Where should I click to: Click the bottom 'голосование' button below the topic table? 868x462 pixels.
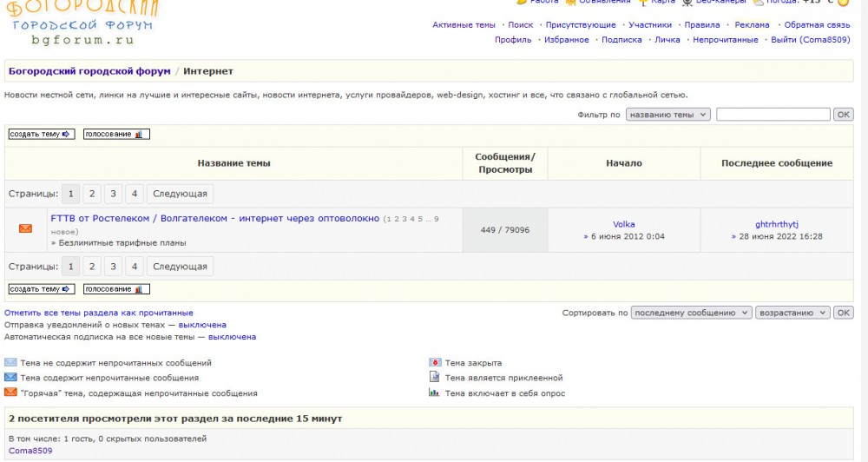click(116, 289)
